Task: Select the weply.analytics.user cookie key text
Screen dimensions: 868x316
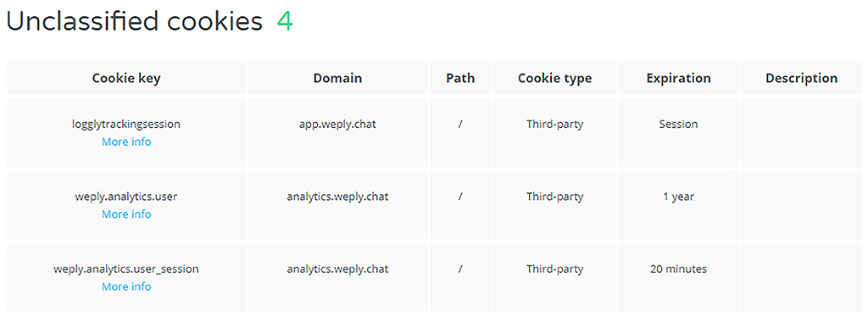Action: point(126,197)
